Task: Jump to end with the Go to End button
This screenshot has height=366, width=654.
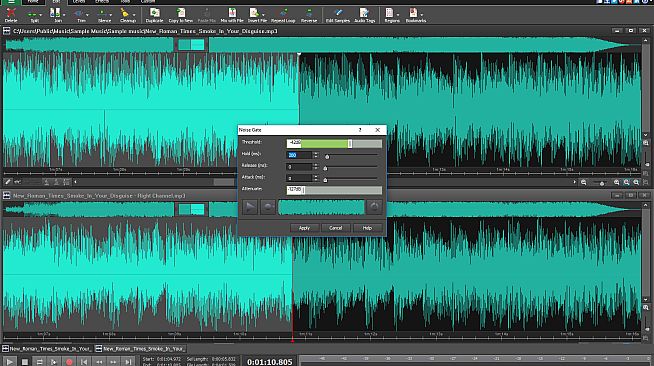Action: [x=128, y=362]
